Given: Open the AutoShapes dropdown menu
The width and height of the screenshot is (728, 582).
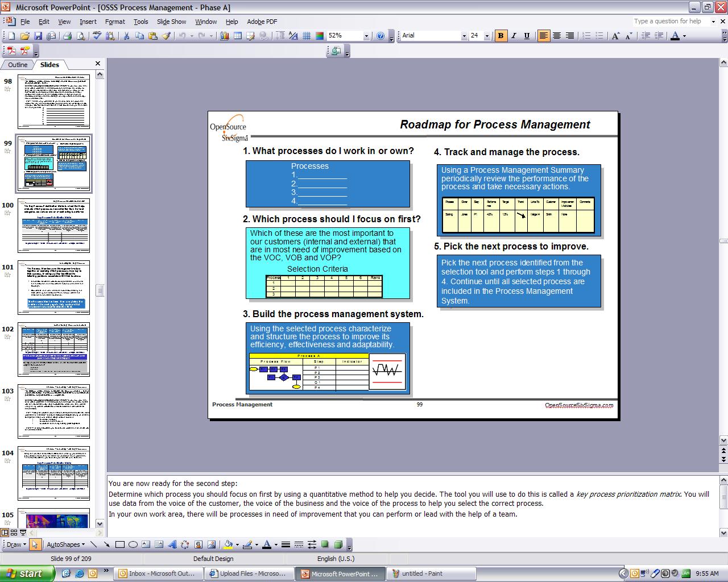Looking at the screenshot, I should click(65, 544).
